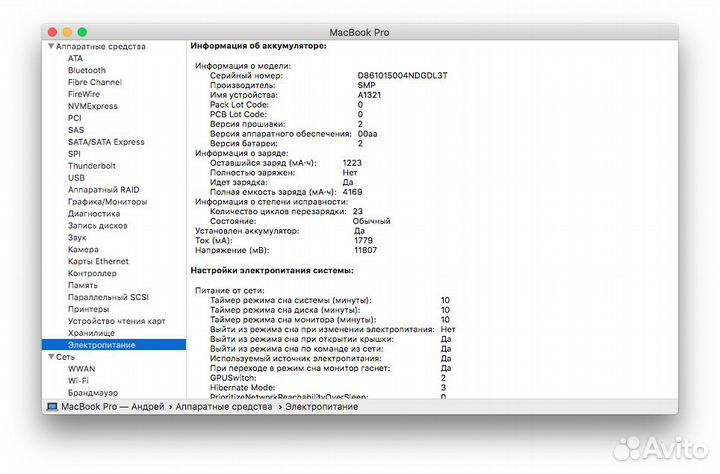Click the serial number D861015004NDGDL3T
The image size is (720, 474).
pos(402,75)
